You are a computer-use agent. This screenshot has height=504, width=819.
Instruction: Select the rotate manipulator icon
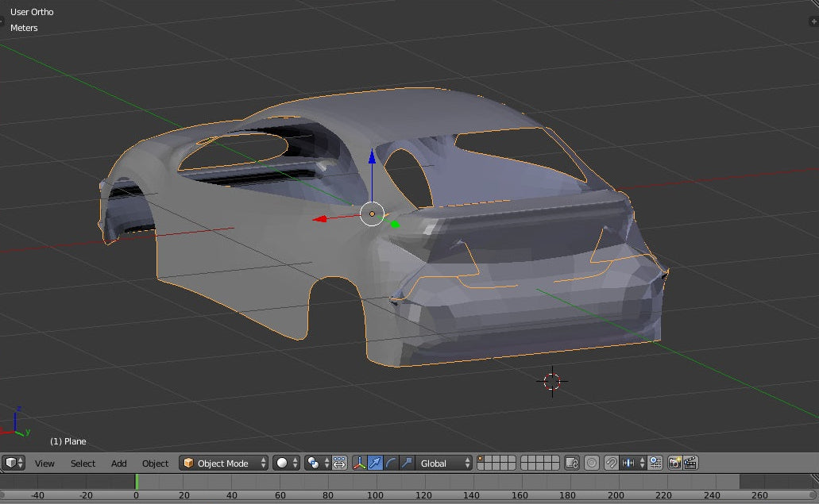391,463
